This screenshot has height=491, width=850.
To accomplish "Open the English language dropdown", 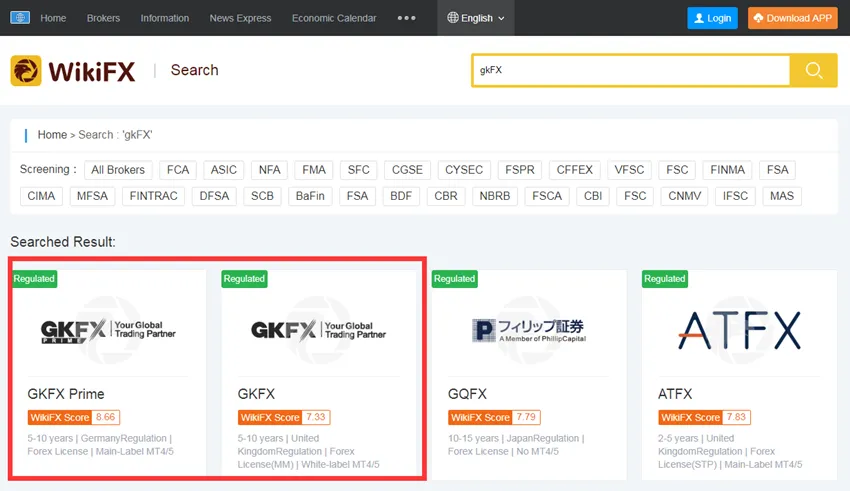I will (476, 18).
